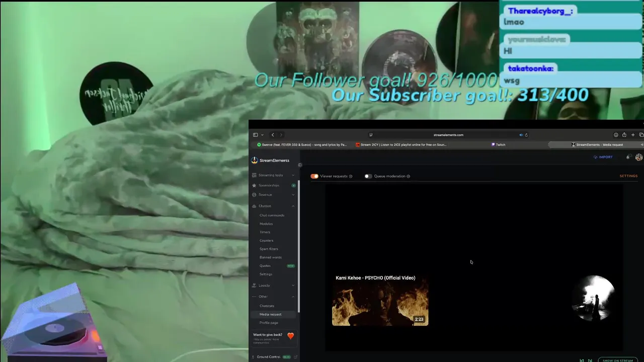The height and width of the screenshot is (362, 644).
Task: Click the Viewer requests info icon
Action: pos(351,176)
